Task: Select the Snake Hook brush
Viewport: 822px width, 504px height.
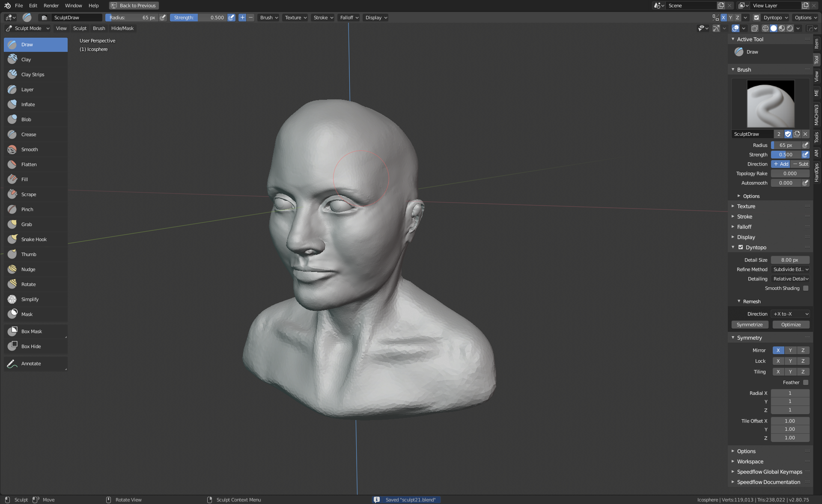Action: pyautogui.click(x=34, y=239)
